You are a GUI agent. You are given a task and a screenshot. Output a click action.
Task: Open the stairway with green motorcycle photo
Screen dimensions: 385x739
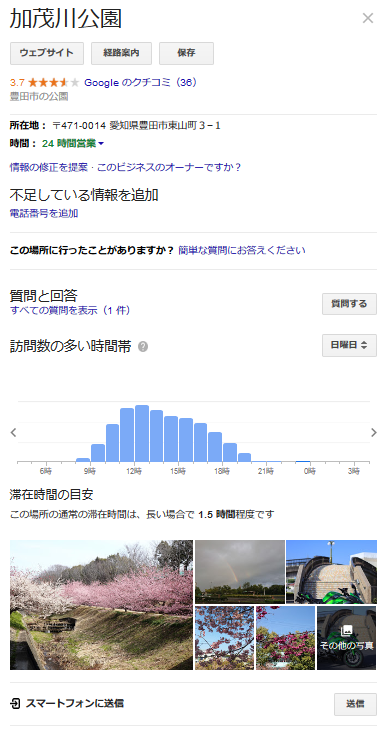[331, 572]
